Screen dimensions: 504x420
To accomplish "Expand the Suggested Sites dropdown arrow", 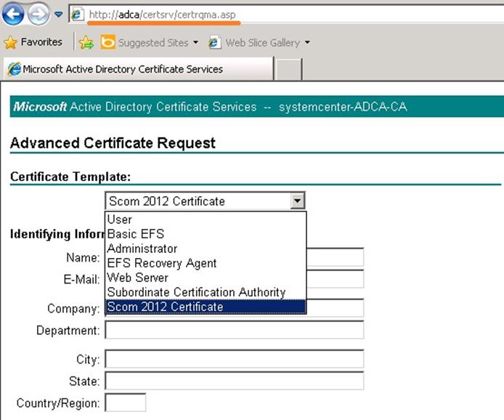I will click(195, 42).
